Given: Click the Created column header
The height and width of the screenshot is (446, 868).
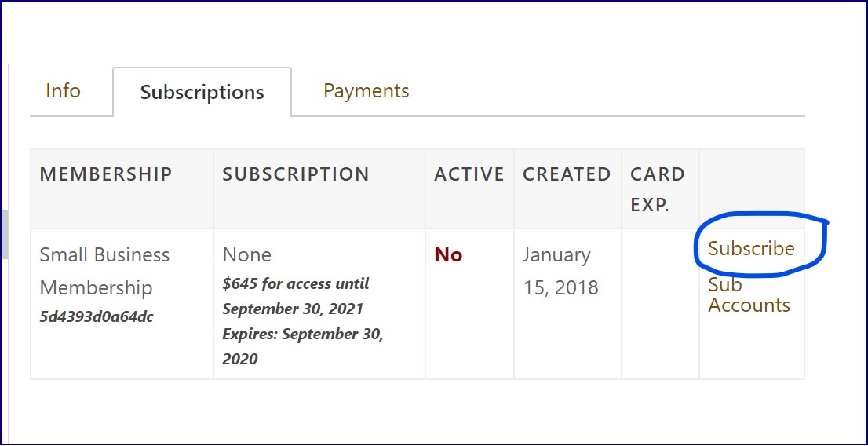Looking at the screenshot, I should point(567,174).
